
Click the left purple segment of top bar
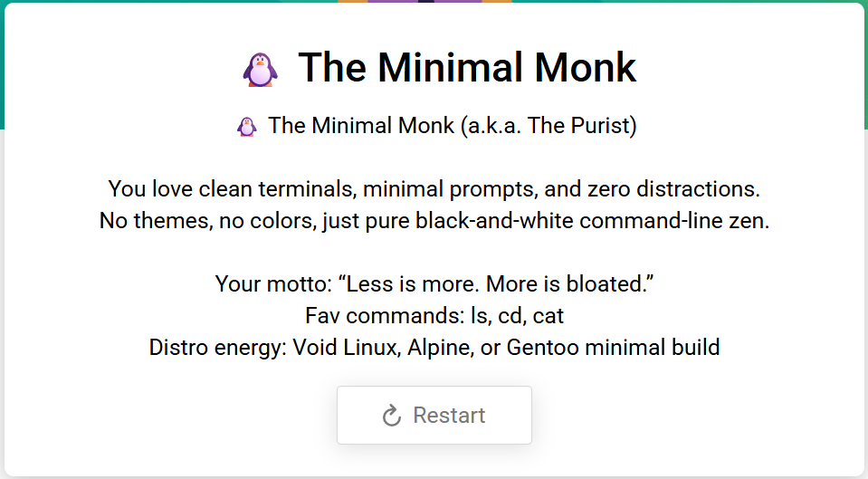pyautogui.click(x=392, y=1)
